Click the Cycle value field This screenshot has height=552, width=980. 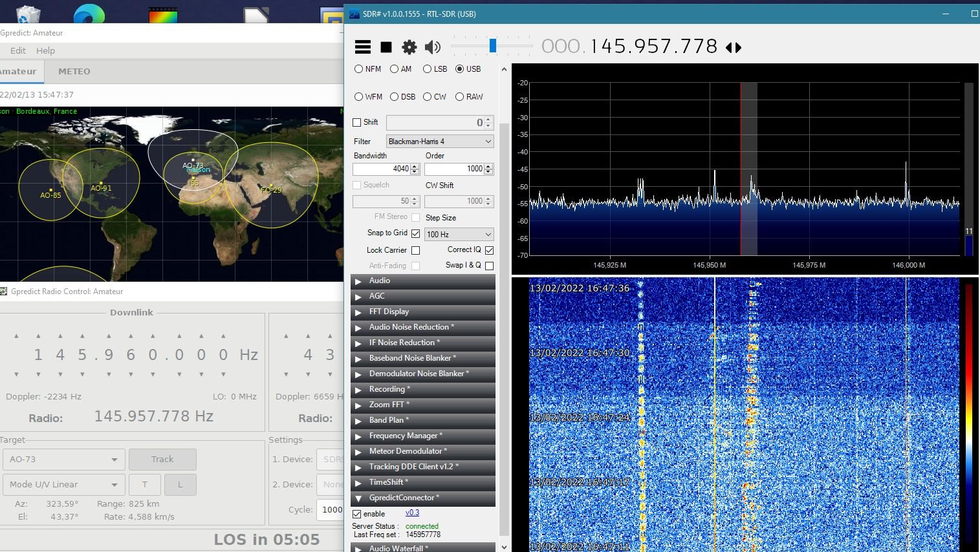tap(331, 509)
